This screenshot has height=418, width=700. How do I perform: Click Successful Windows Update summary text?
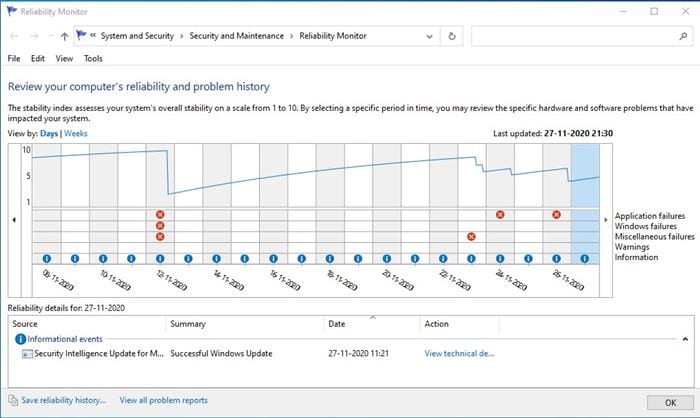pos(221,354)
